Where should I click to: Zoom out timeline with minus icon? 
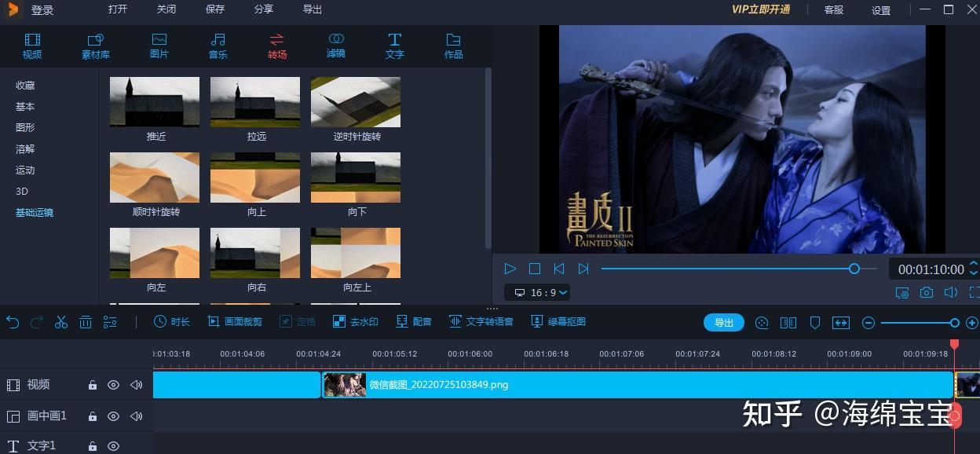click(x=868, y=322)
